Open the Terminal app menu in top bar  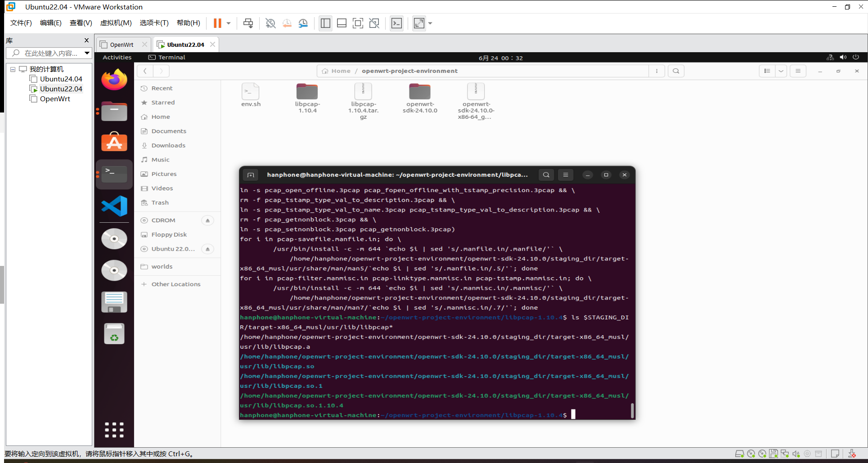coord(167,58)
